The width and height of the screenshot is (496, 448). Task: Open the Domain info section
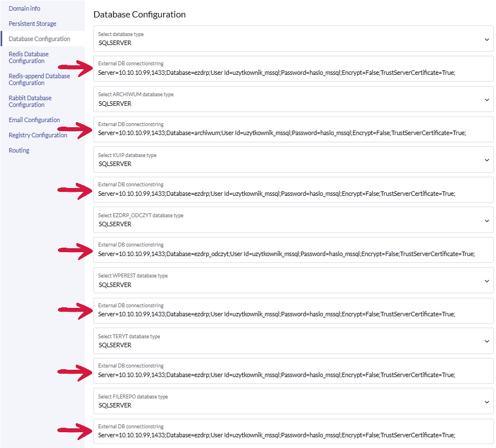coord(24,8)
